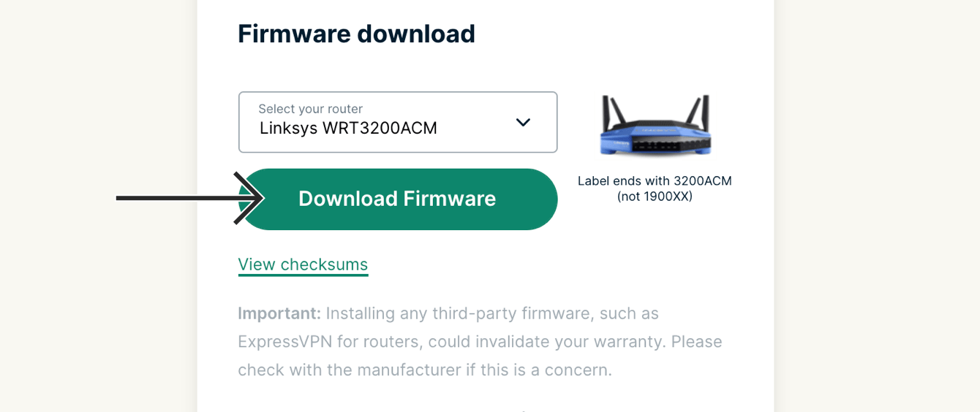Click the black arrow pointing at Download

click(190, 198)
